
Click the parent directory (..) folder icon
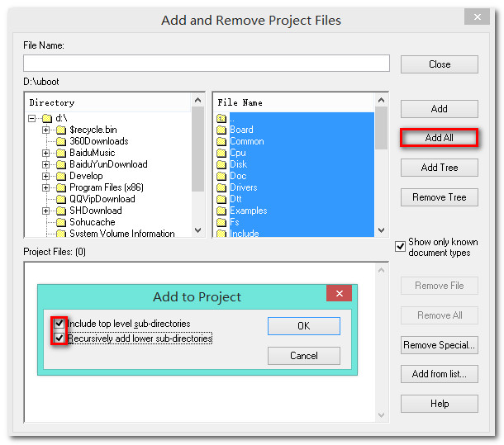coord(221,118)
